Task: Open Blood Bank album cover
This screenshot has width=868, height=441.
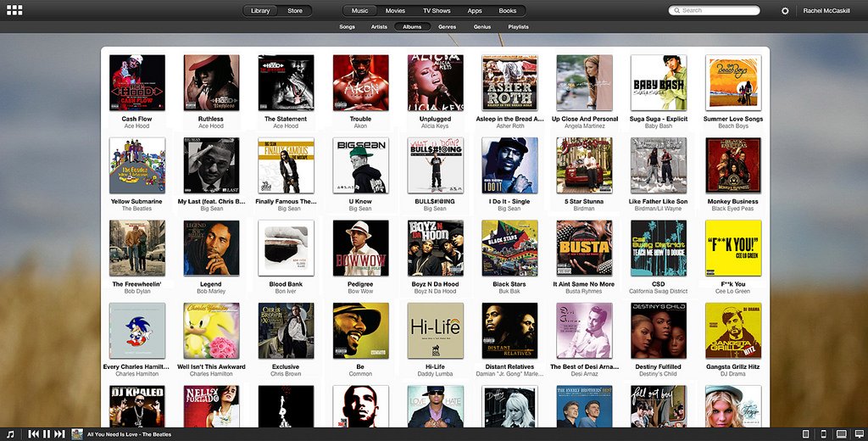Action: (287, 248)
